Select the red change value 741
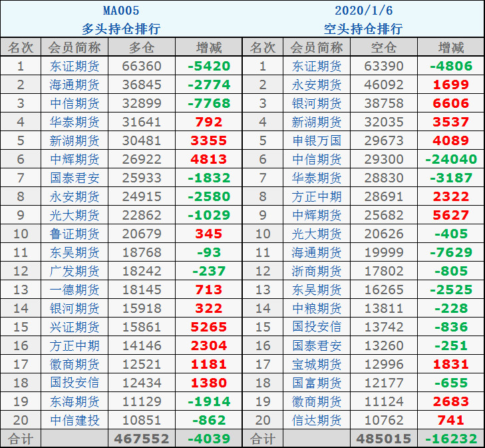Viewport: 485px width, 448px height. click(451, 421)
